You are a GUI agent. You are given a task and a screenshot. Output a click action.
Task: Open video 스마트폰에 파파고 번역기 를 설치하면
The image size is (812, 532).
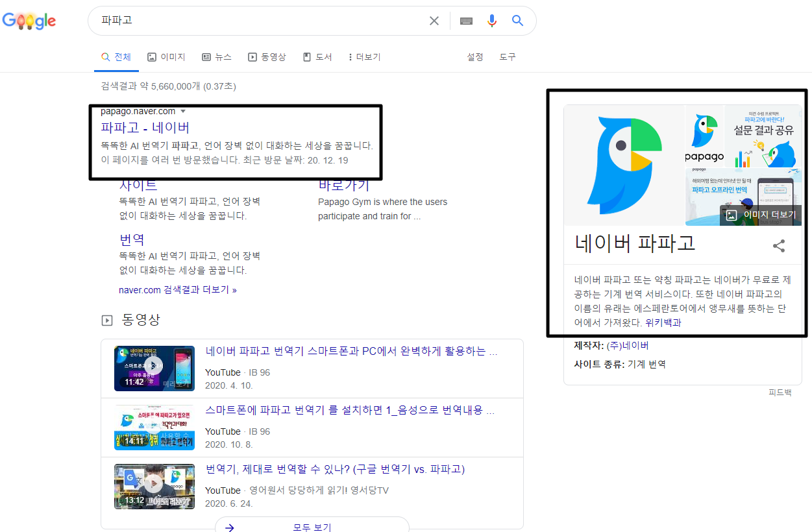350,411
